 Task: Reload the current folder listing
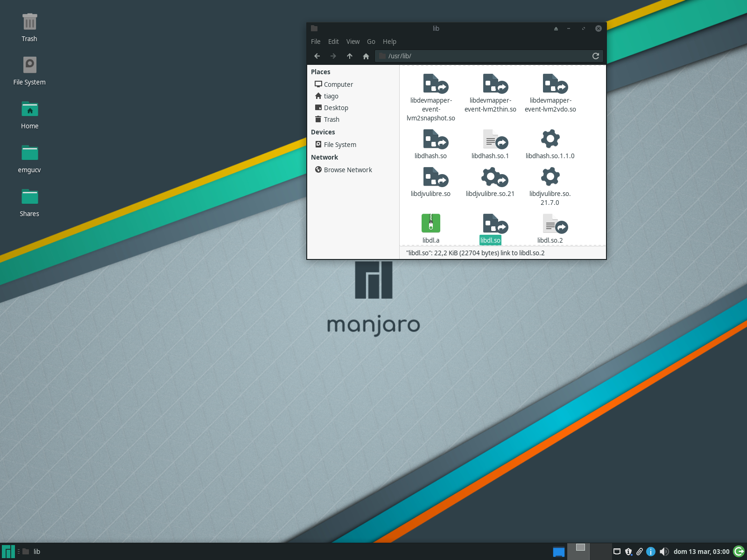pos(596,56)
